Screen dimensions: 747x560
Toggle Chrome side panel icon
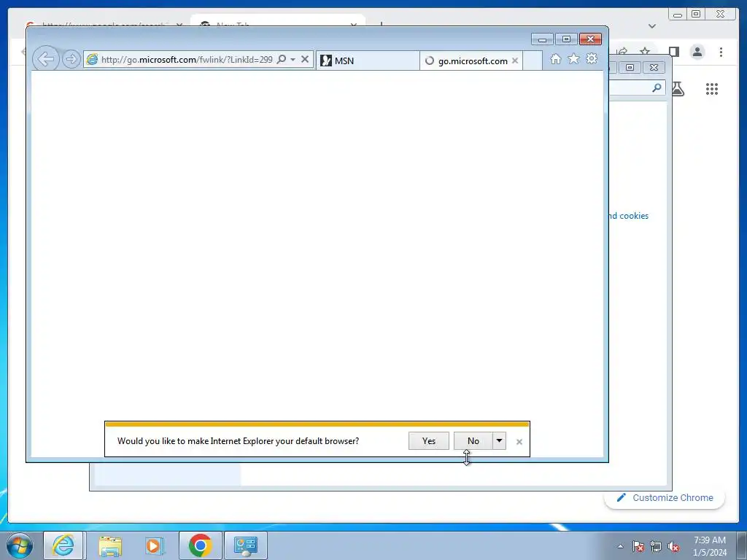[673, 52]
